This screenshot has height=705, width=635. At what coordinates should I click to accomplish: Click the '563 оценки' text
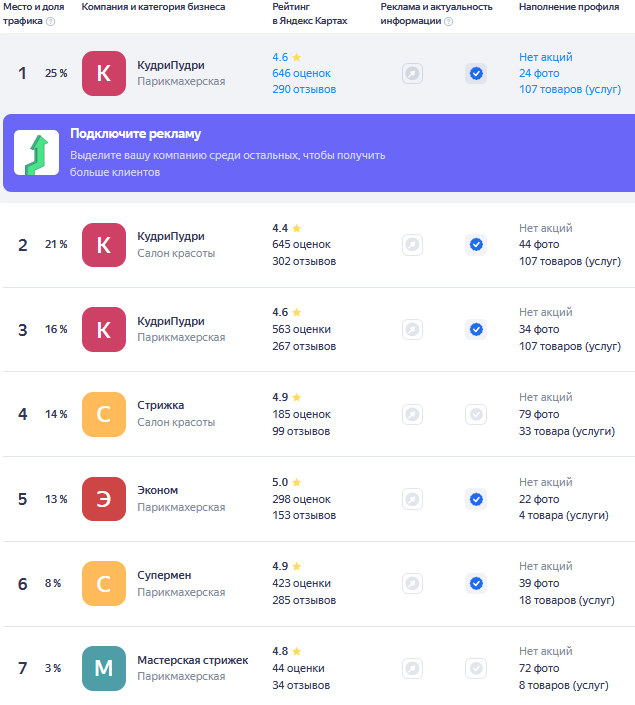pyautogui.click(x=301, y=330)
